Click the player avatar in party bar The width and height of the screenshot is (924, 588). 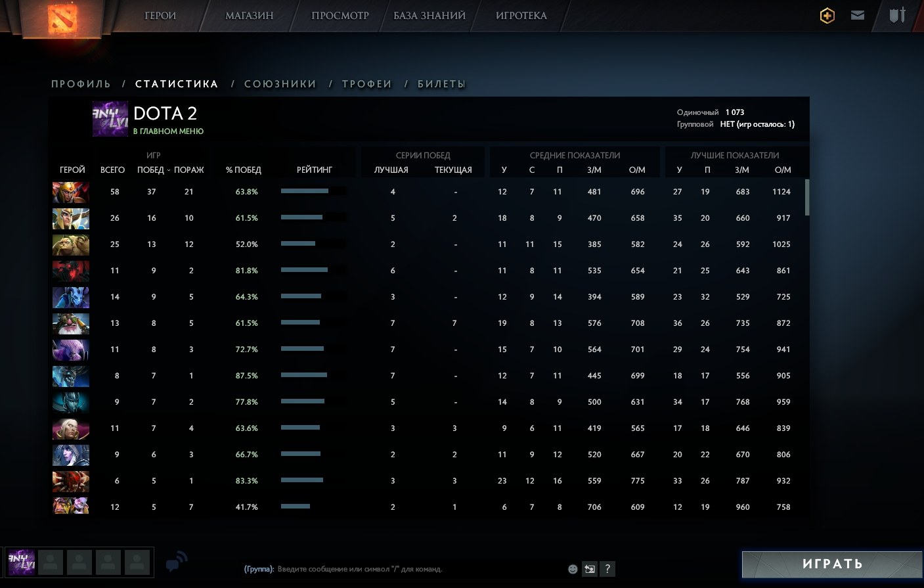(x=22, y=562)
